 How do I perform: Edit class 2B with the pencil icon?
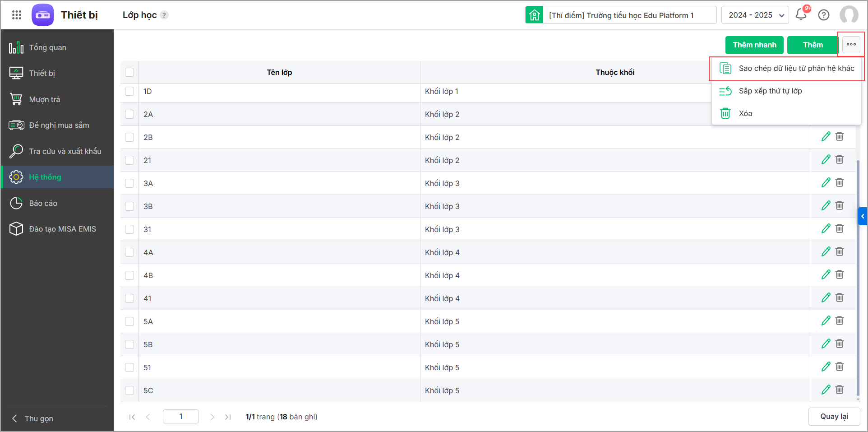[x=826, y=137]
